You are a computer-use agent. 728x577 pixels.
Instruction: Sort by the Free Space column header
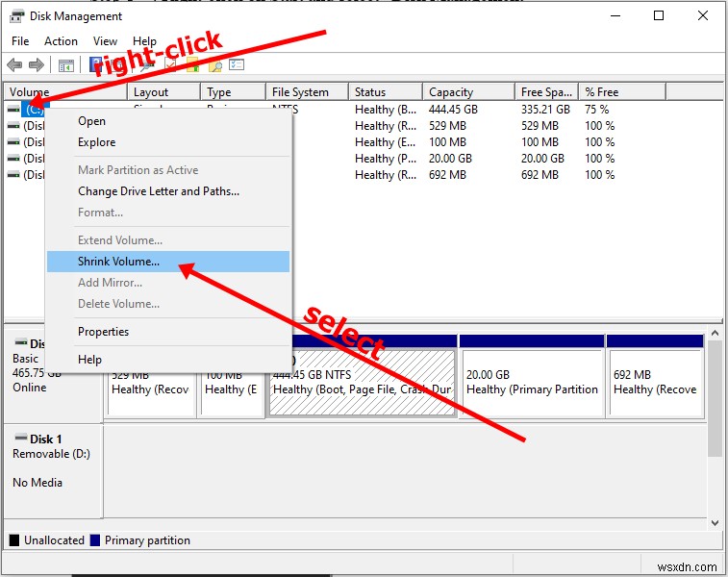546,92
